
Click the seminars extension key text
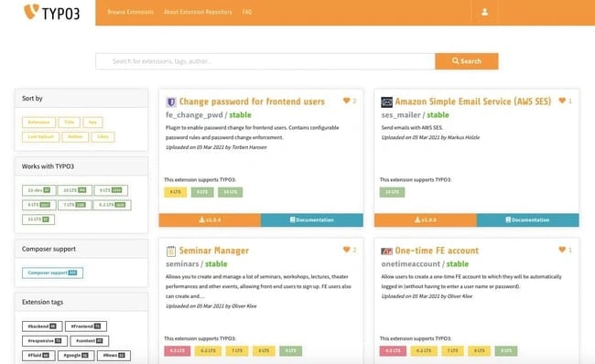182,264
